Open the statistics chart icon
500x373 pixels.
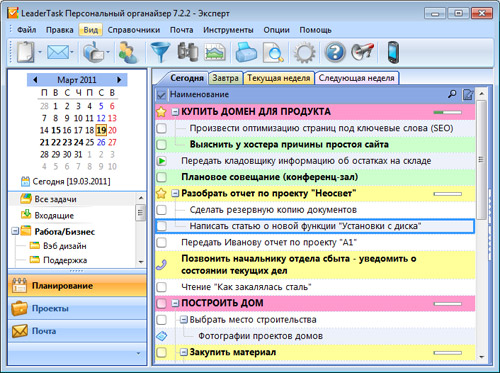coord(215,52)
